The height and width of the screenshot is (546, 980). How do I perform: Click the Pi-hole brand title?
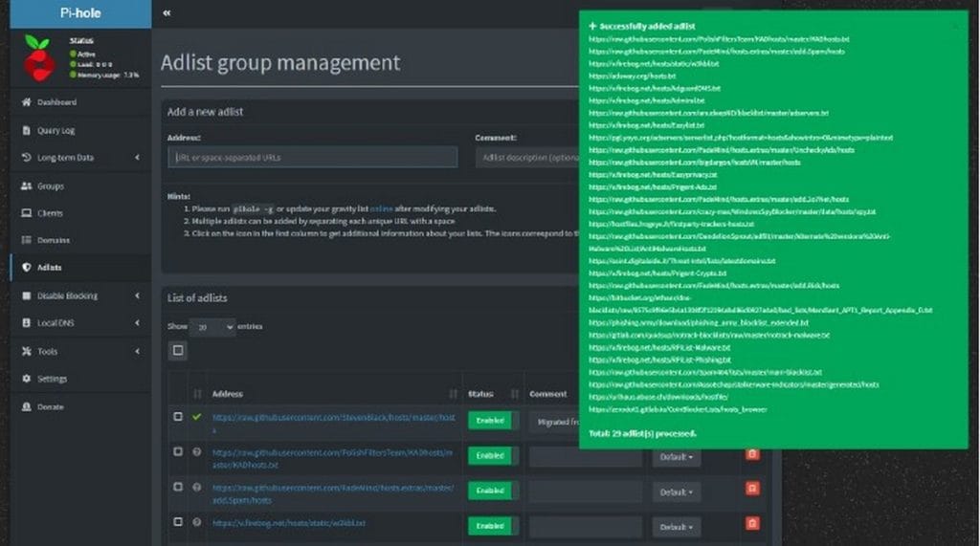tap(80, 13)
